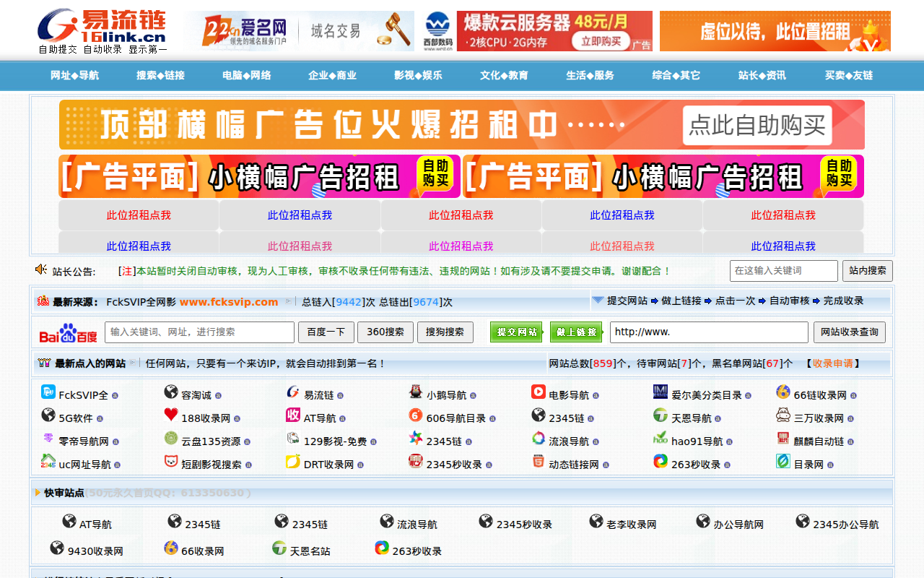This screenshot has height=578, width=924.
Task: Open the 搜索◆链接 menu
Action: [160, 75]
